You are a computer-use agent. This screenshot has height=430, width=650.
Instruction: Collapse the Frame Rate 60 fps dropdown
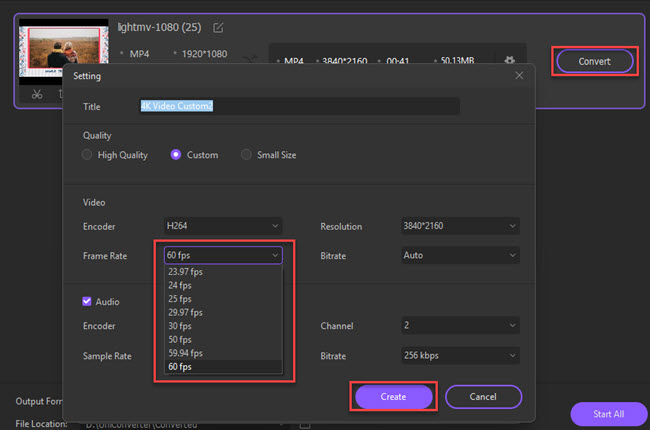point(223,255)
